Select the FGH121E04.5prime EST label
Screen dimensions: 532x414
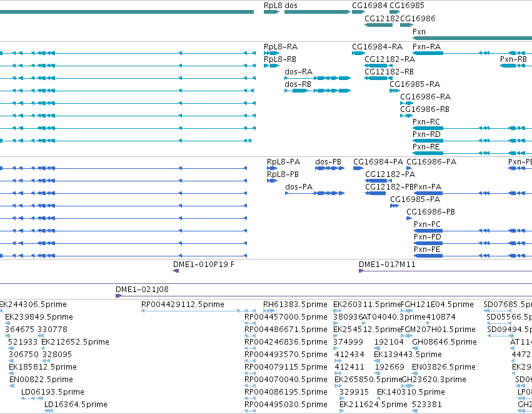[438, 305]
